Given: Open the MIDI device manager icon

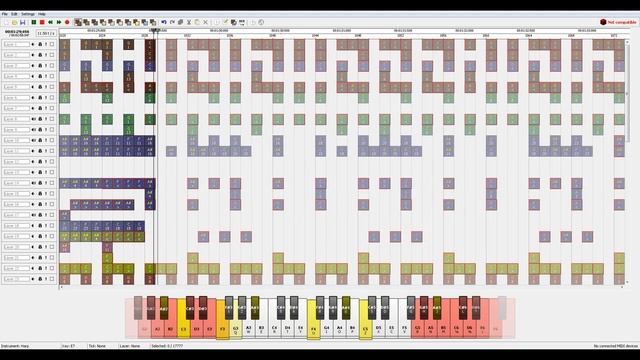Looking at the screenshot, I should coord(242,22).
